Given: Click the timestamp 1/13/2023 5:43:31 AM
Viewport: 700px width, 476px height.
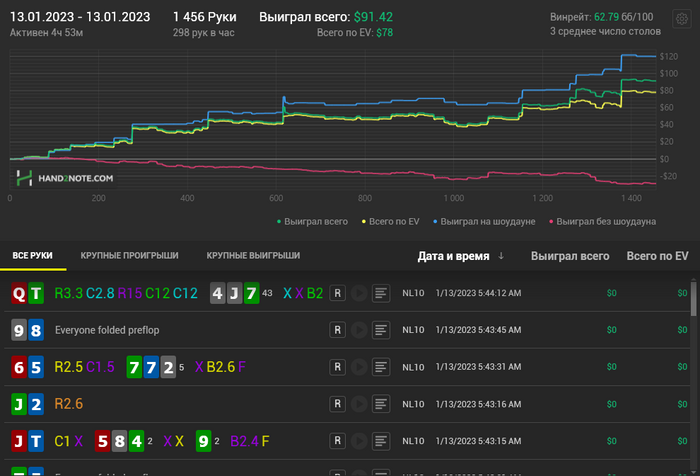Looking at the screenshot, I should point(479,367).
